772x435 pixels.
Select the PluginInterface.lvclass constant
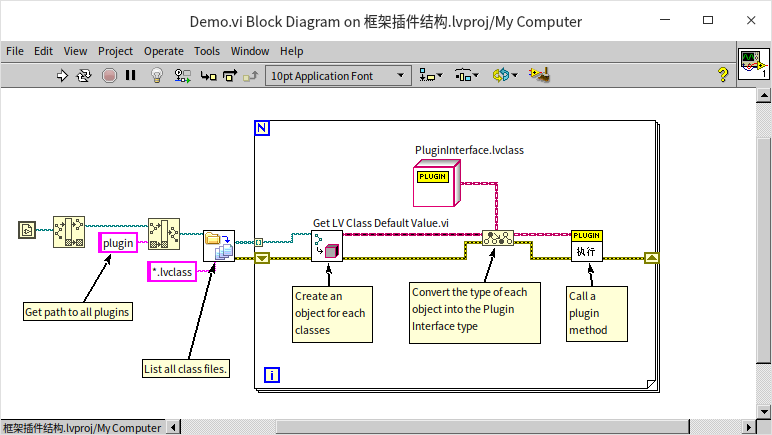436,186
